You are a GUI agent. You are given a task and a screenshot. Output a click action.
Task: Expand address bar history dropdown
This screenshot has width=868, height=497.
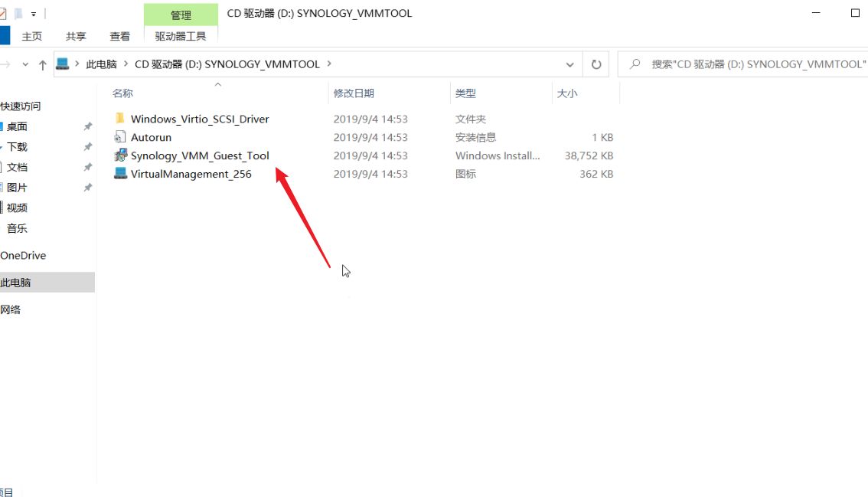click(x=569, y=65)
